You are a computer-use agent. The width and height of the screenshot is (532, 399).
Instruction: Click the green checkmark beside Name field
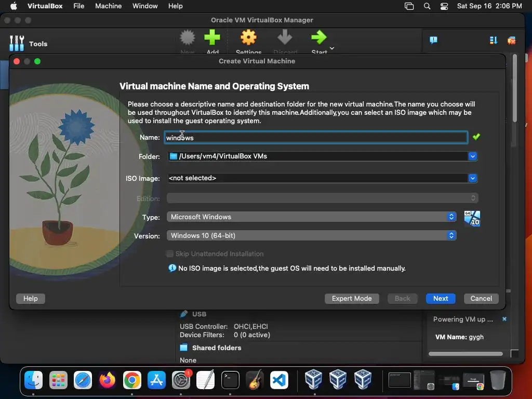click(476, 137)
